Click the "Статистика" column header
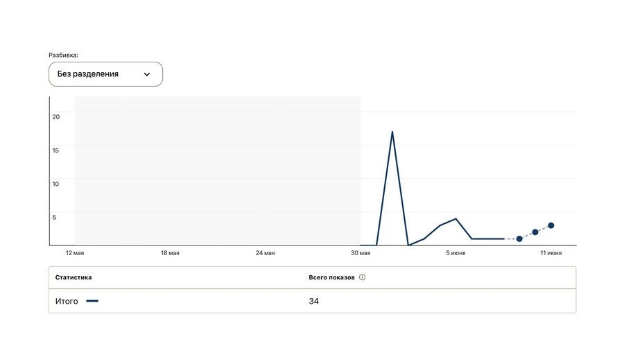The image size is (624, 364). point(73,277)
